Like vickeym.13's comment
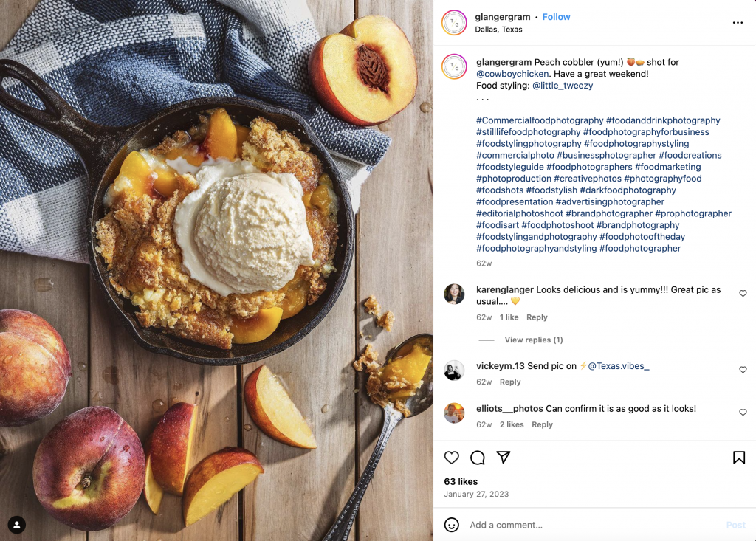The width and height of the screenshot is (756, 541). point(743,369)
